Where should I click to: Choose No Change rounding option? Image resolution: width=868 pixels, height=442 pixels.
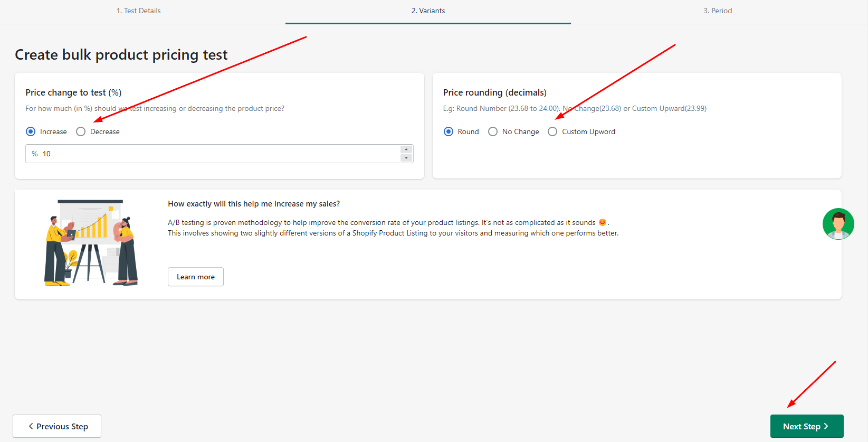click(493, 131)
